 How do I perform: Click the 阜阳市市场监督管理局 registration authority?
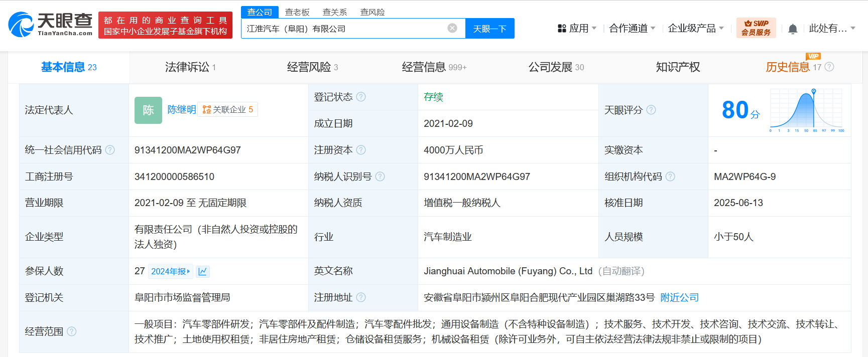coord(182,297)
